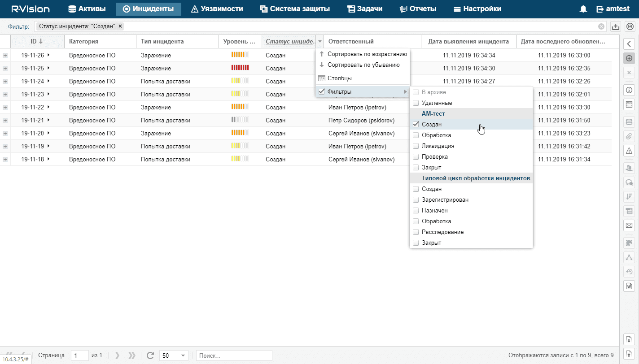Image resolution: width=639 pixels, height=364 pixels.
Task: Refresh the incident table
Action: pyautogui.click(x=150, y=355)
